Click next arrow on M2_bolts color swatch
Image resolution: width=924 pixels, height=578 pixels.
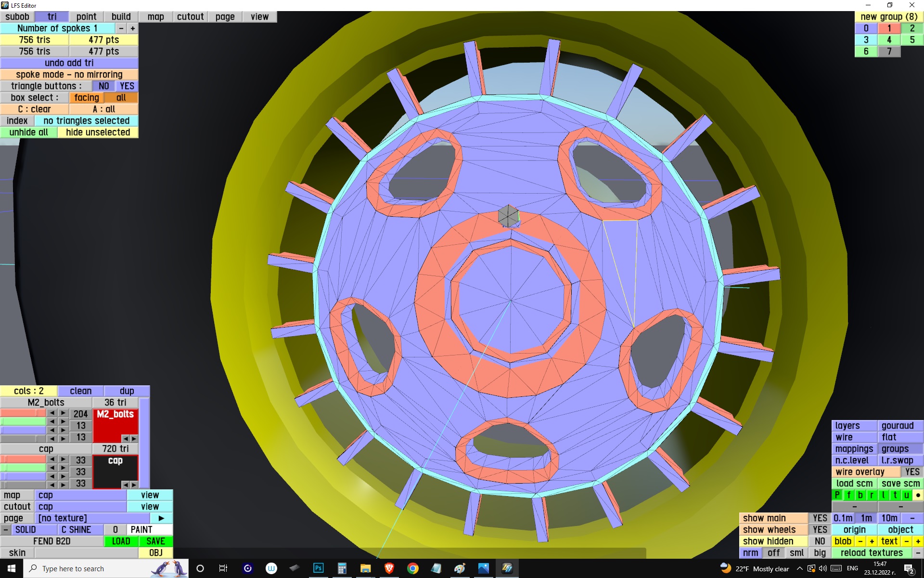(x=134, y=439)
